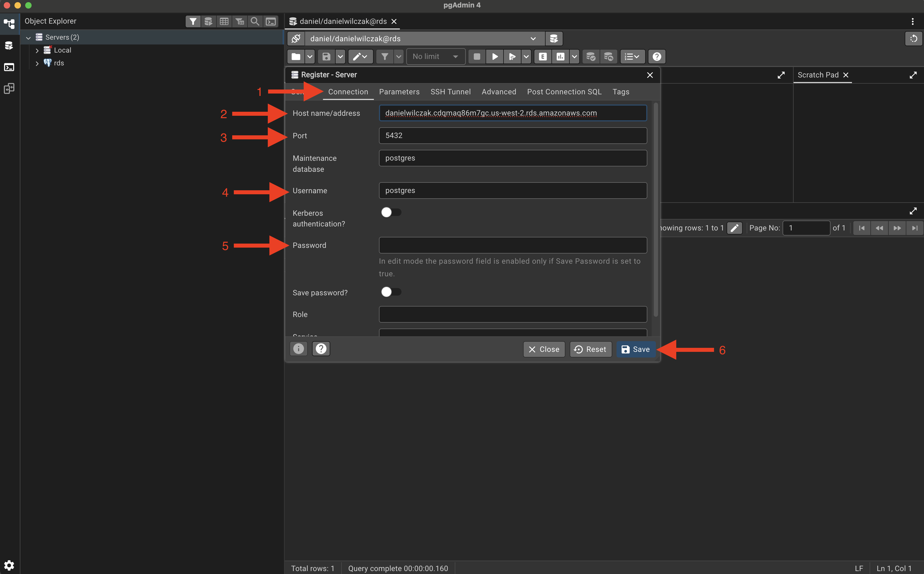Click the Save button in the dialog

point(635,349)
